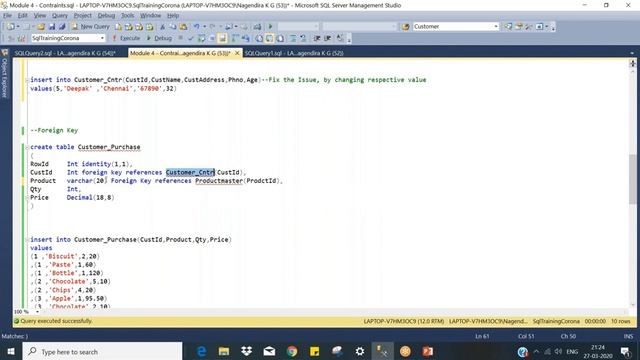Click the Cut icon
640x360 pixels.
tap(162, 27)
